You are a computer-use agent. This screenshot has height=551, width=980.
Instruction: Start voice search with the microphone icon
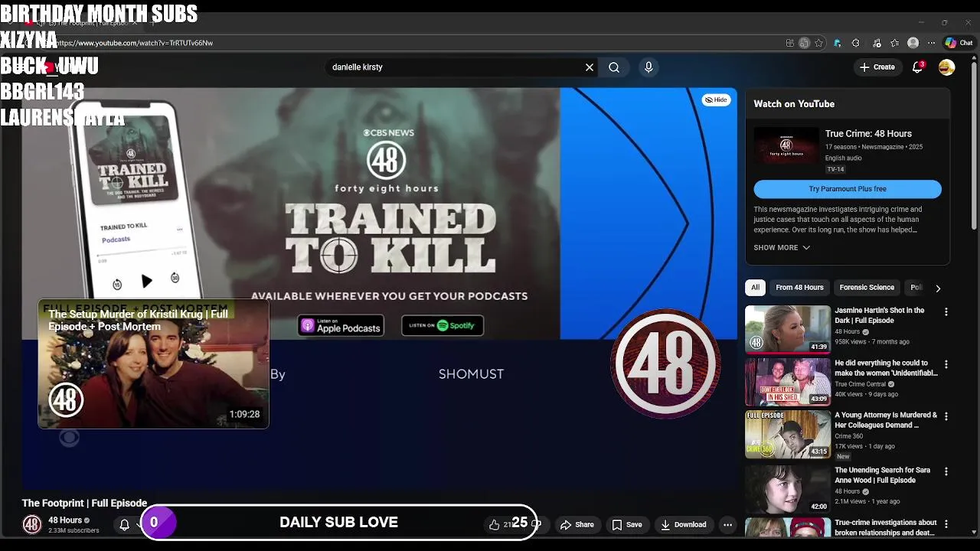648,67
